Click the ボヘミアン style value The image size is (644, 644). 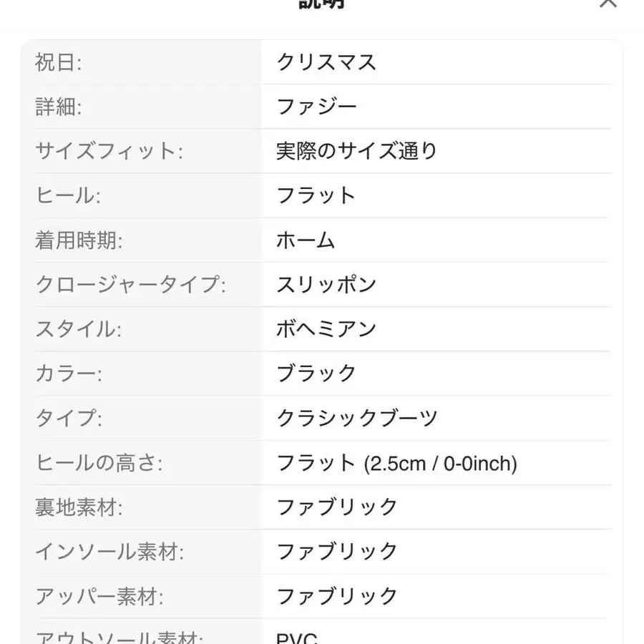326,328
